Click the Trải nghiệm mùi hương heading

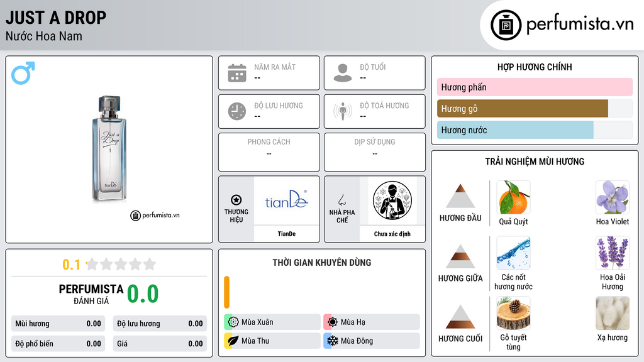[535, 162]
